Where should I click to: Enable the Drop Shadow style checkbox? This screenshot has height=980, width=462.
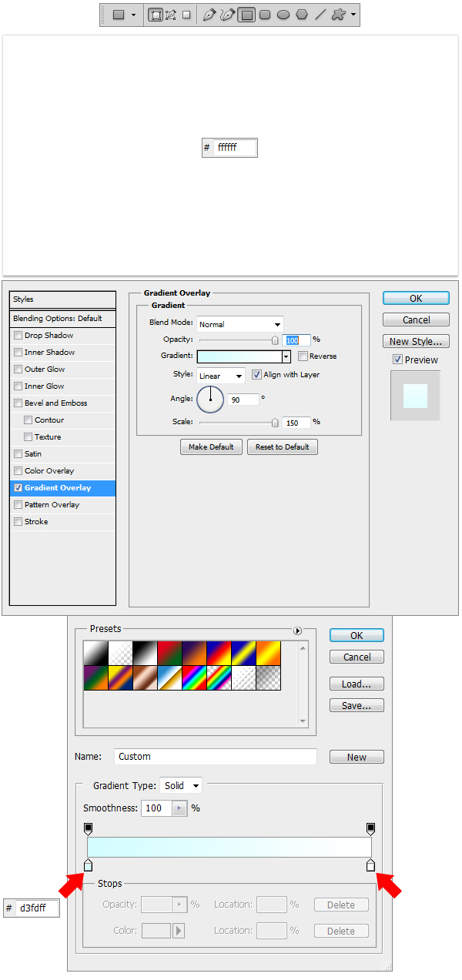pos(18,336)
